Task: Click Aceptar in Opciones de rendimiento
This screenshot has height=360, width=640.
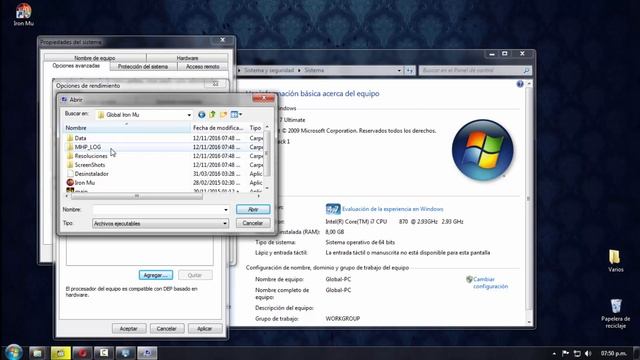Action: point(129,329)
